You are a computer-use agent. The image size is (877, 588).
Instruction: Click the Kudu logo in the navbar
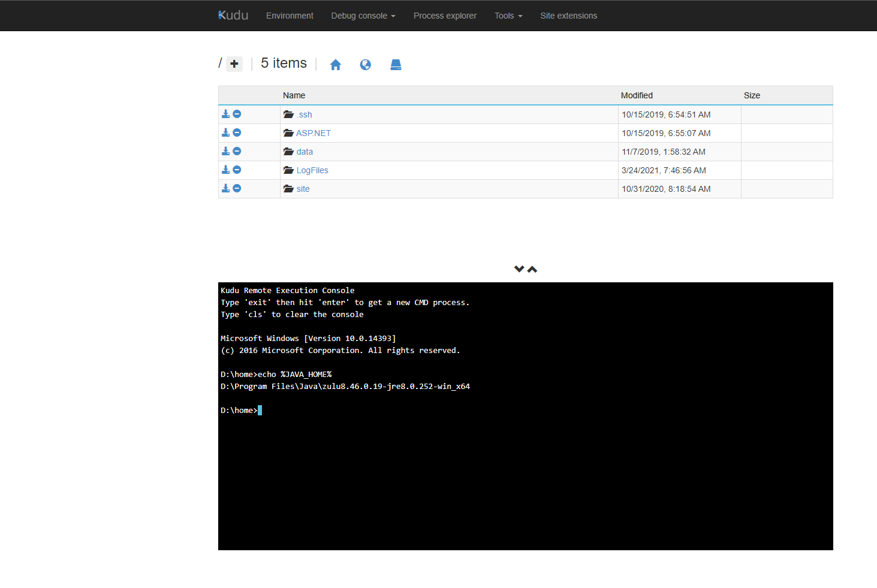pos(233,15)
